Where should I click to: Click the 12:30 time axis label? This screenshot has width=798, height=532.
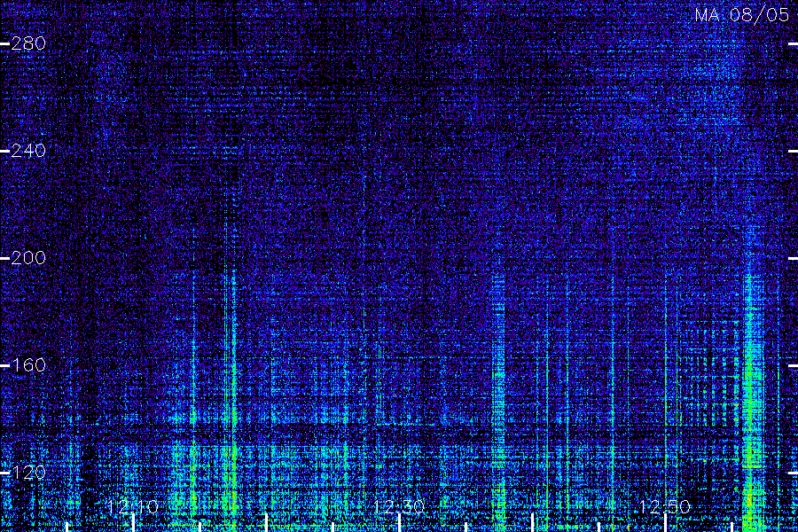pyautogui.click(x=399, y=506)
